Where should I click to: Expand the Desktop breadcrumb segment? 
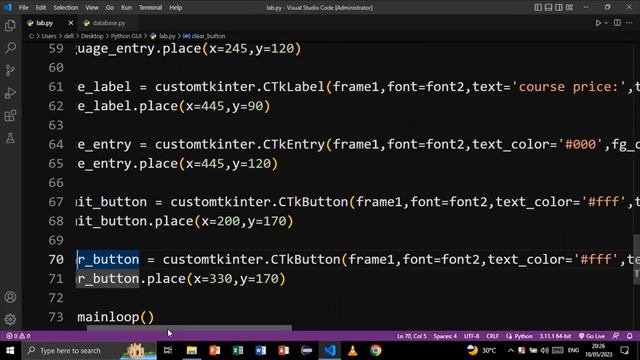pos(92,36)
